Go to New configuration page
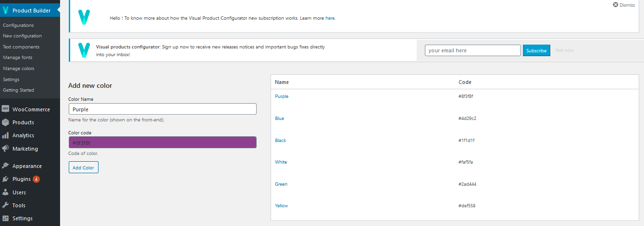The image size is (644, 226). pos(22,36)
